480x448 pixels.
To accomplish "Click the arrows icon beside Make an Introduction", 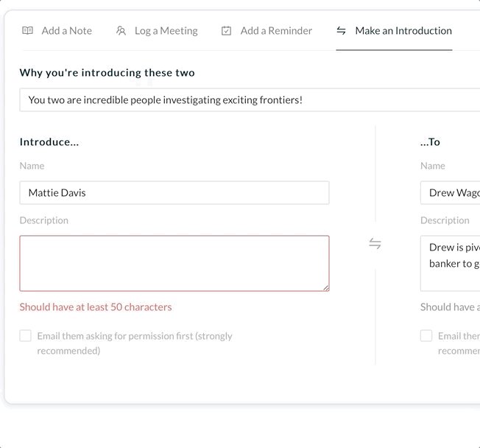I will tap(341, 30).
